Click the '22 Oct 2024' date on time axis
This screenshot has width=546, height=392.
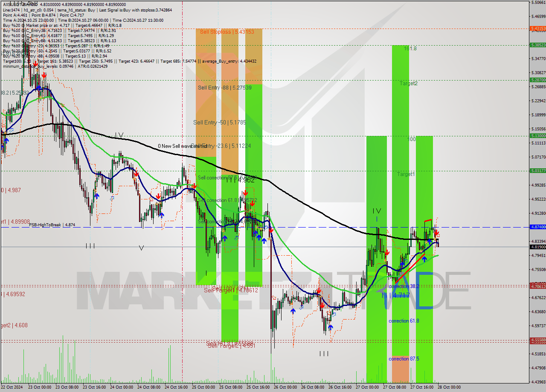tap(13, 387)
